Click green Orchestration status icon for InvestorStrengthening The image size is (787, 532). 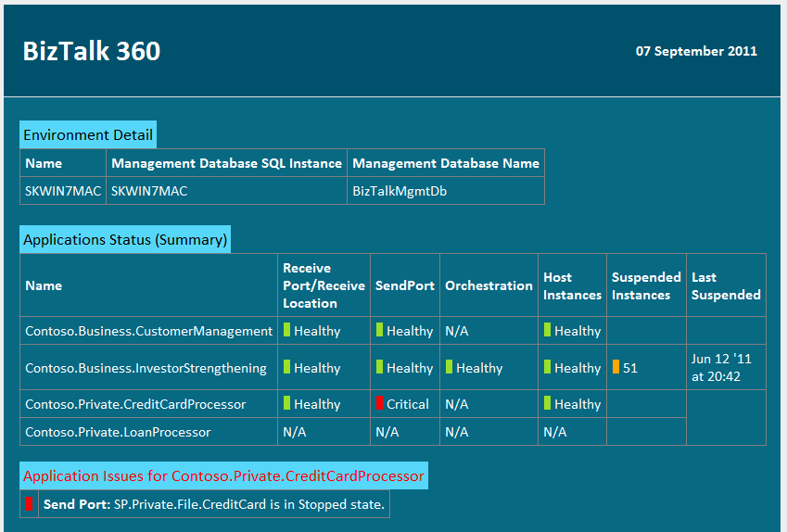pyautogui.click(x=449, y=367)
